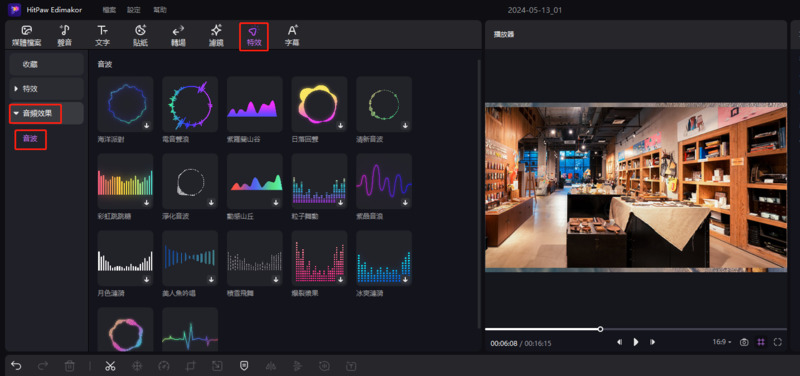Select the 收藏 favorites button
Screen dimensions: 800x376
[46, 64]
